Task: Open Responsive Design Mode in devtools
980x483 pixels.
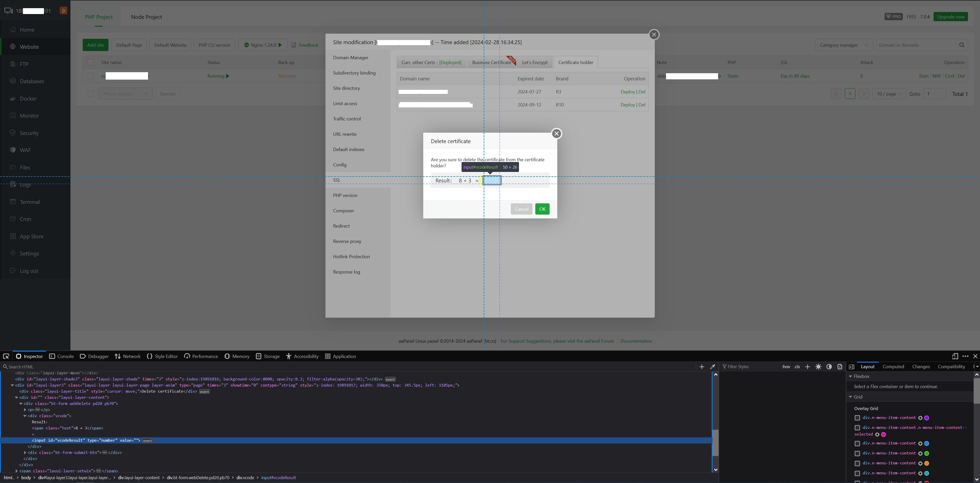Action: point(955,356)
